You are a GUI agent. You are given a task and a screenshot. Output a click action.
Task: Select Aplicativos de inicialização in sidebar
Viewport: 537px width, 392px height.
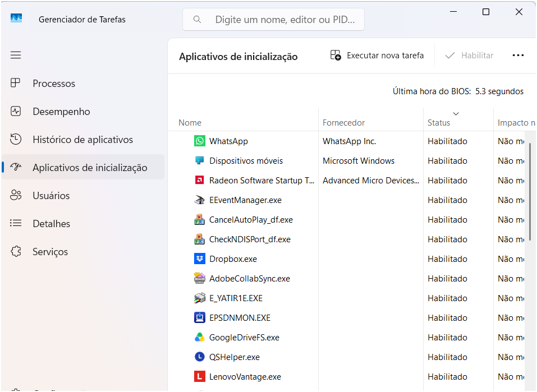pyautogui.click(x=83, y=168)
